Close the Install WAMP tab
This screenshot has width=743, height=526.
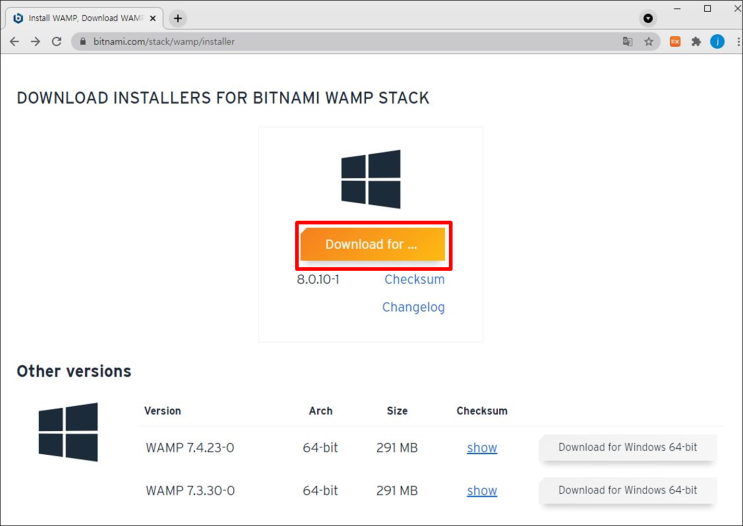[153, 18]
